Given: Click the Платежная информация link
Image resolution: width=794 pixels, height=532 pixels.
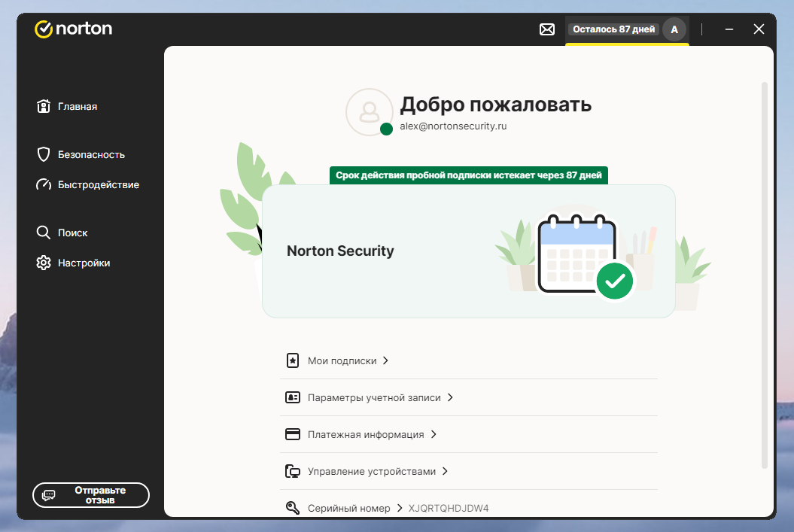Looking at the screenshot, I should point(366,435).
